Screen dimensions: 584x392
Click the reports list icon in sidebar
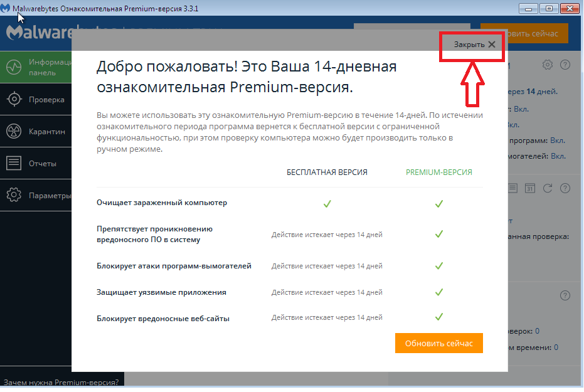click(x=14, y=163)
